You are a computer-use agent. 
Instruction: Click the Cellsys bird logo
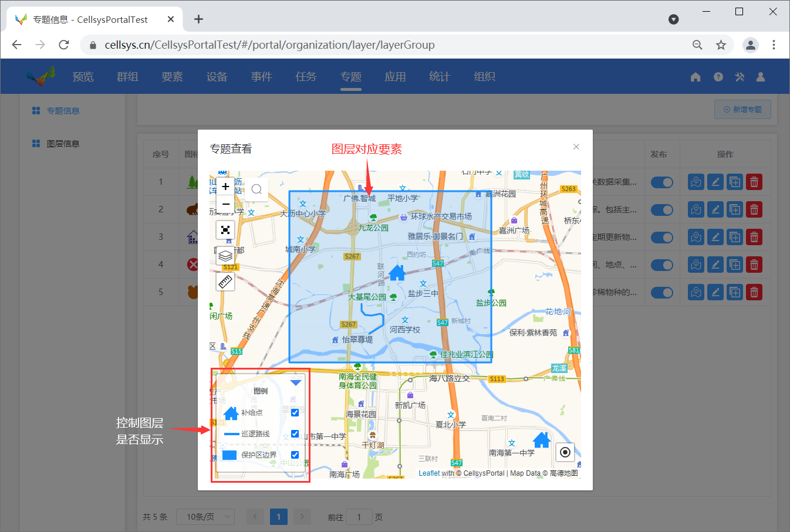(x=40, y=76)
